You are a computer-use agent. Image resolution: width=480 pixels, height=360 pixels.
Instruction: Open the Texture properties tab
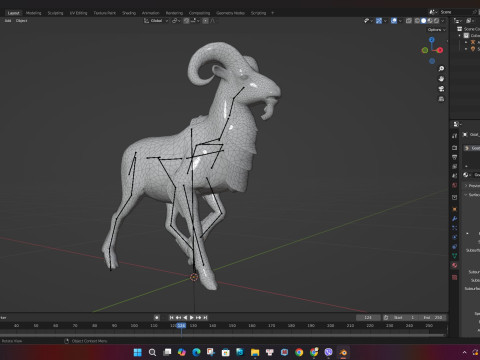point(455,277)
